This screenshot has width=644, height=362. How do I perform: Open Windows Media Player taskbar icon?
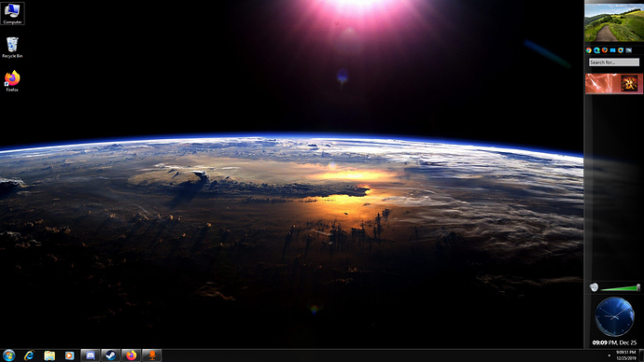click(69, 355)
